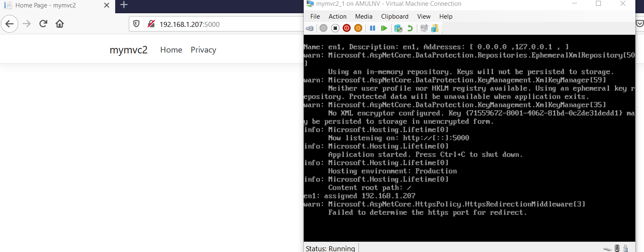
Task: Open the Clipboard menu
Action: pos(395,17)
